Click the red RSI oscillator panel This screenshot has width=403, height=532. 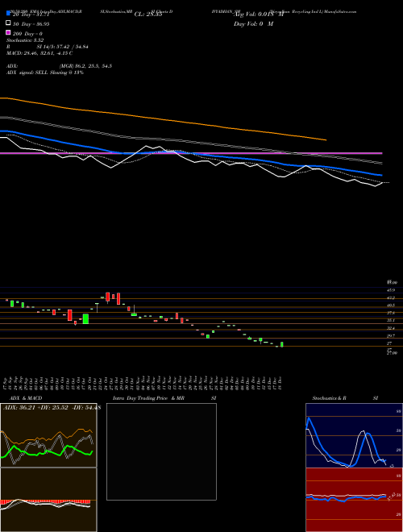[x=353, y=500]
